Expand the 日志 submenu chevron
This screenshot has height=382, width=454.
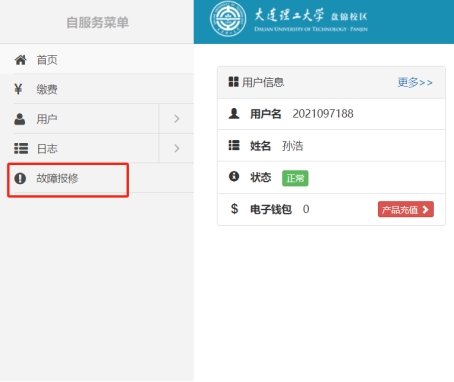click(x=177, y=148)
